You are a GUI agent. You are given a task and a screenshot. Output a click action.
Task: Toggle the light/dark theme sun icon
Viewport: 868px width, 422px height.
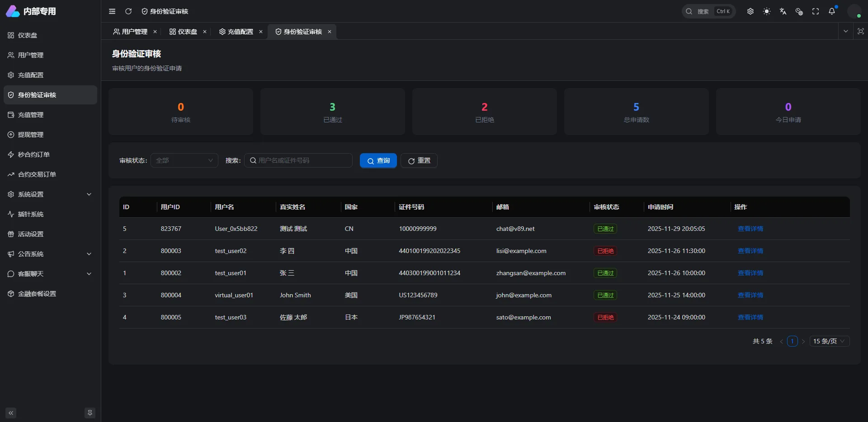point(767,11)
